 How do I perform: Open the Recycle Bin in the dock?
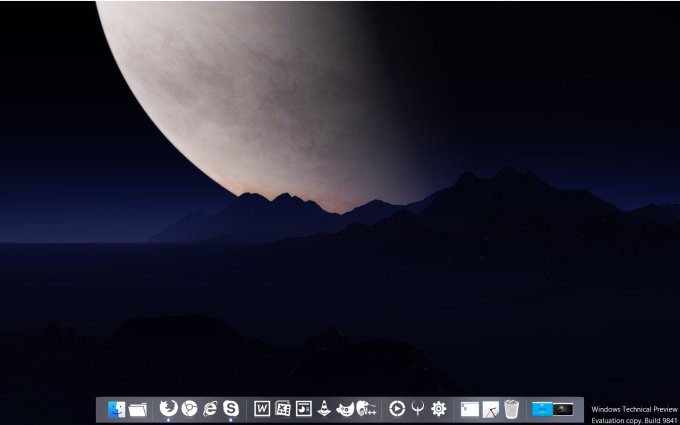coord(511,408)
